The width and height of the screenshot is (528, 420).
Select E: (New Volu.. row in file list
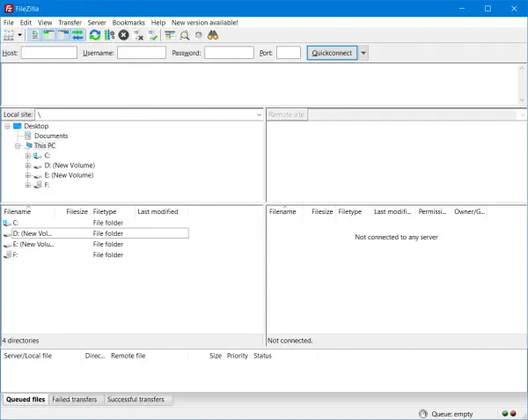[x=95, y=244]
